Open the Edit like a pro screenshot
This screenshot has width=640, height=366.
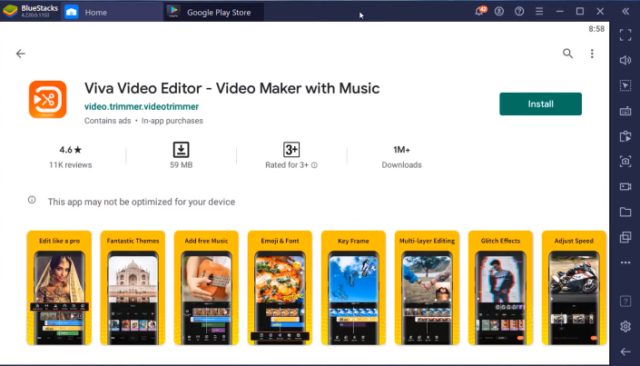[x=59, y=288]
